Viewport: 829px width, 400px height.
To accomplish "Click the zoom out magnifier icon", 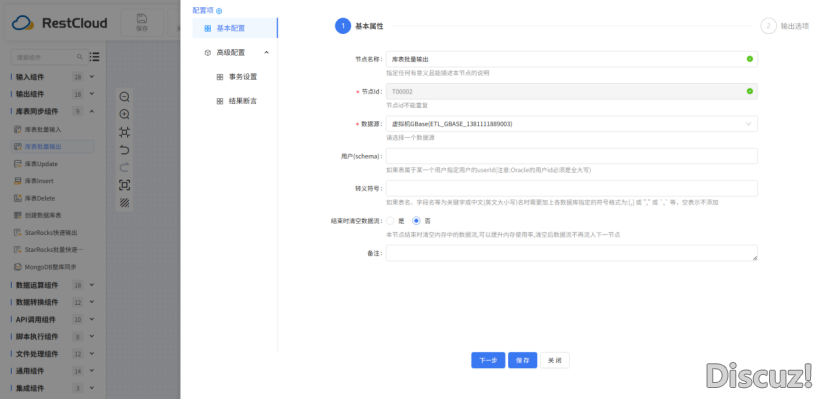I will tap(125, 97).
